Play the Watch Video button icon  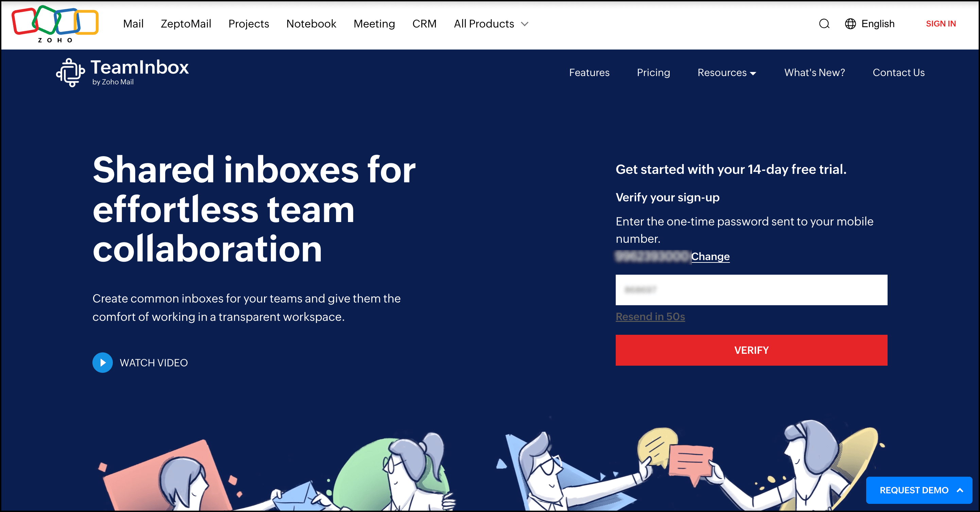[102, 363]
